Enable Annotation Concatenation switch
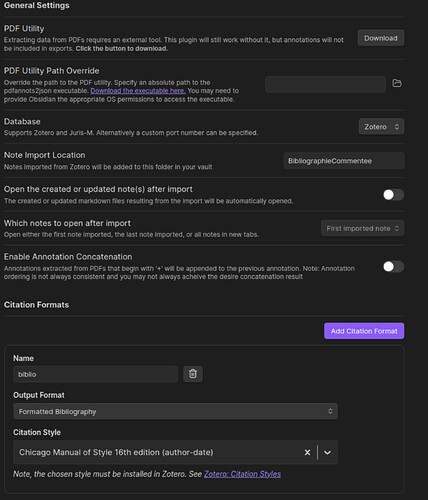This screenshot has width=428, height=500. click(393, 266)
